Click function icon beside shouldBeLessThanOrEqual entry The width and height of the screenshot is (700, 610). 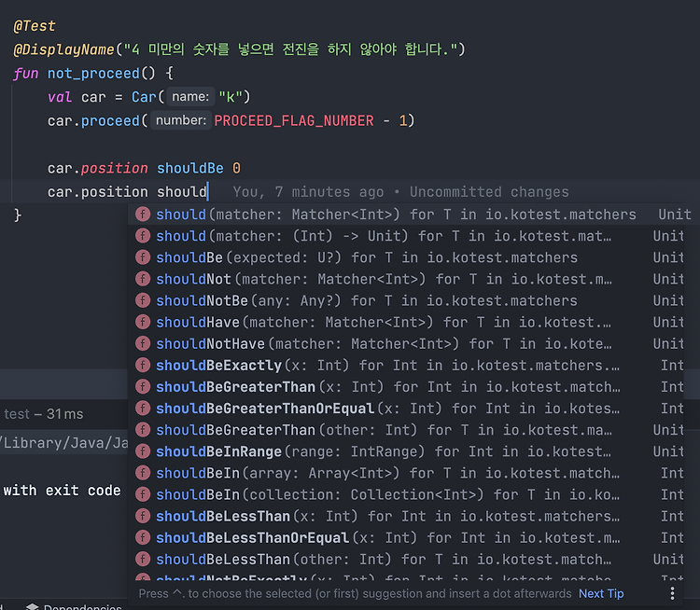pos(143,537)
